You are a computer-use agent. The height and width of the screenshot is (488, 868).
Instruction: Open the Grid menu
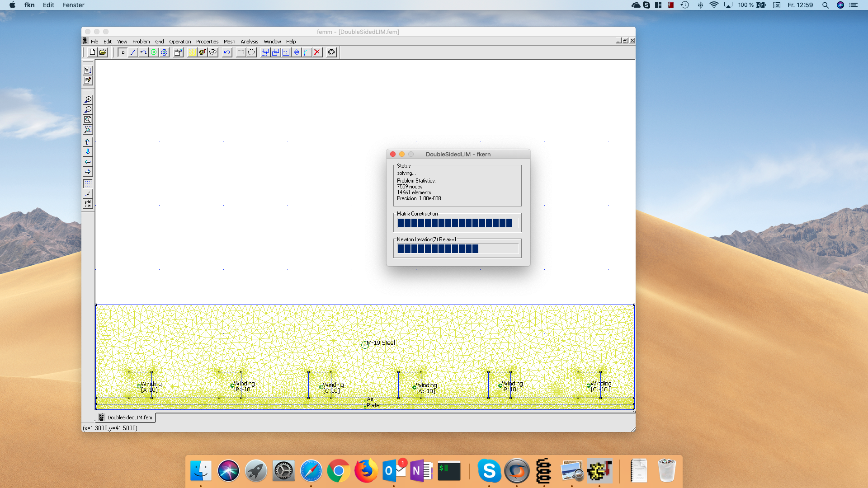point(159,41)
